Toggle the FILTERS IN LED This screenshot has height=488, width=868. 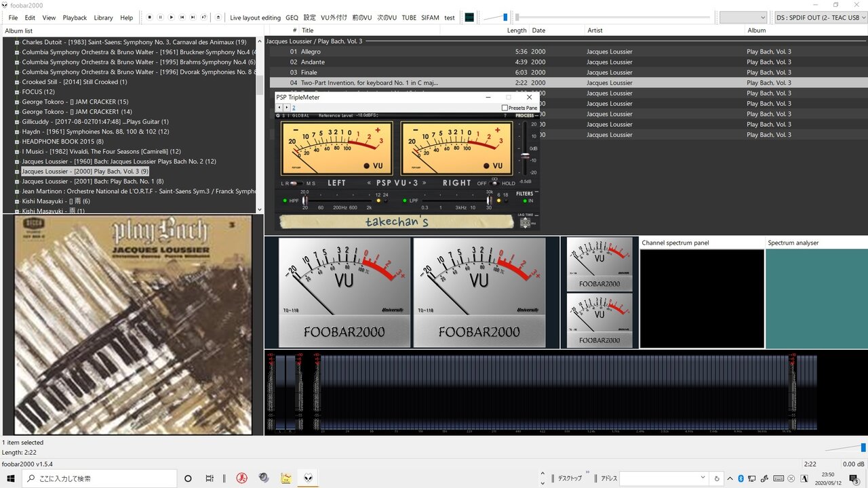pyautogui.click(x=525, y=201)
